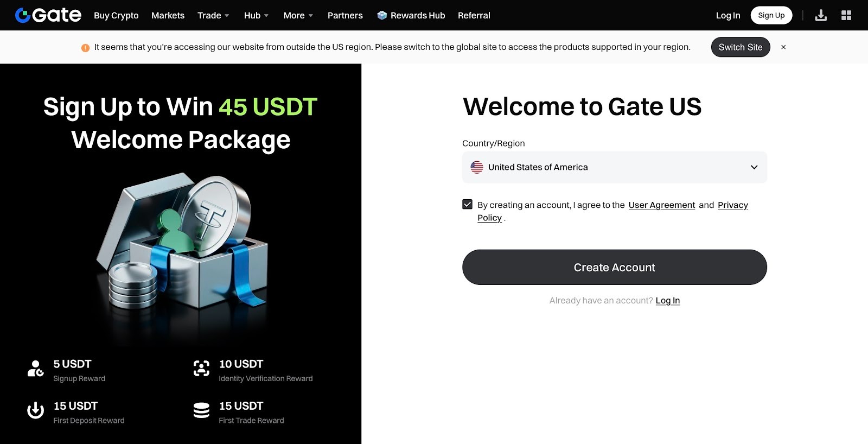Expand the More dropdown menu

pos(298,15)
